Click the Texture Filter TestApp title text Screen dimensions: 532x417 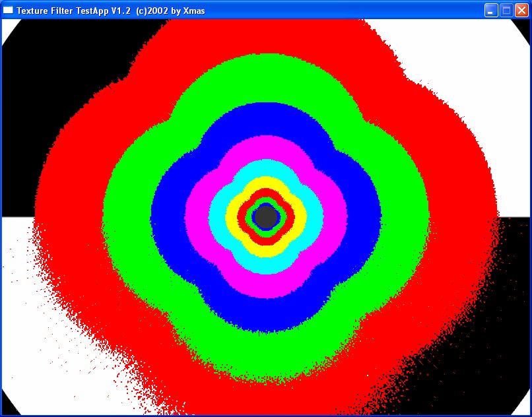pyautogui.click(x=111, y=11)
